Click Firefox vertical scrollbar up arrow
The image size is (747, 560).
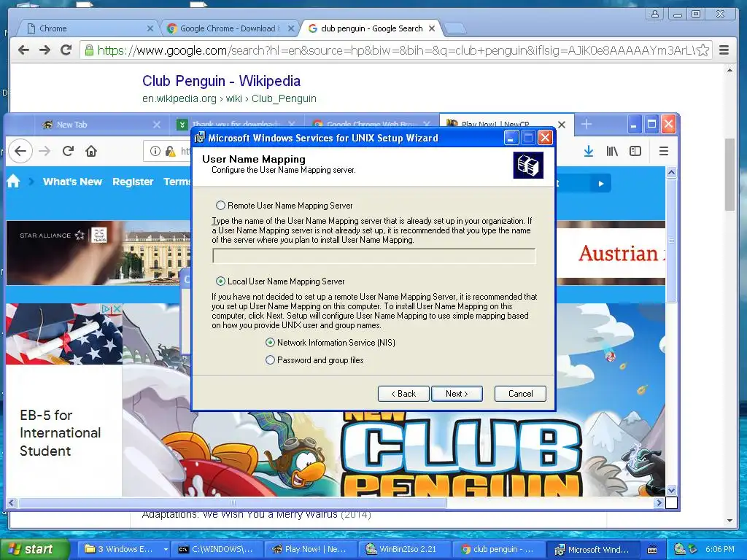click(671, 172)
